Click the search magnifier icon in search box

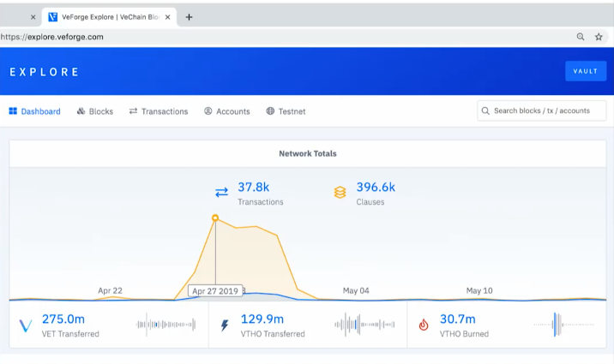pyautogui.click(x=485, y=110)
